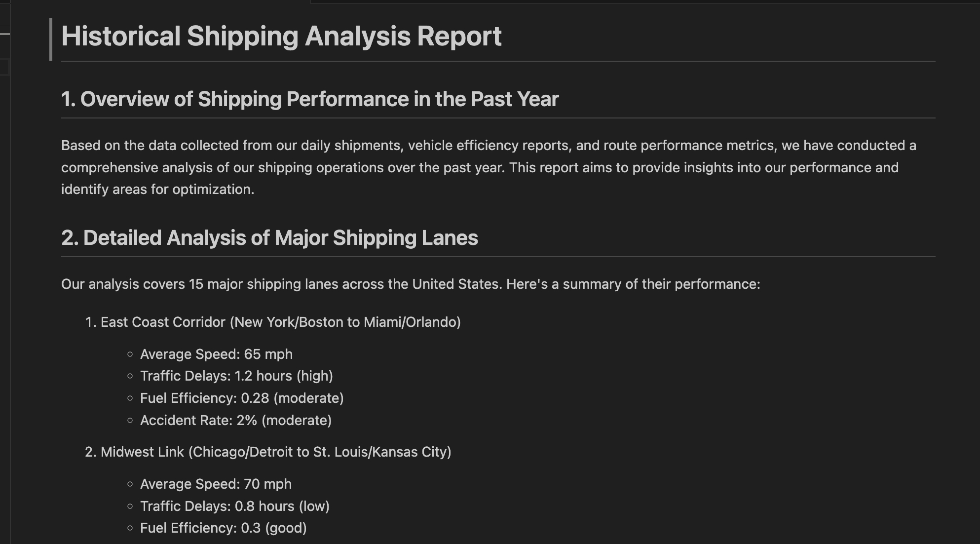Click the 'Fuel Efficiency: 0.28 (moderate)' bullet
980x544 pixels.
pyautogui.click(x=242, y=398)
